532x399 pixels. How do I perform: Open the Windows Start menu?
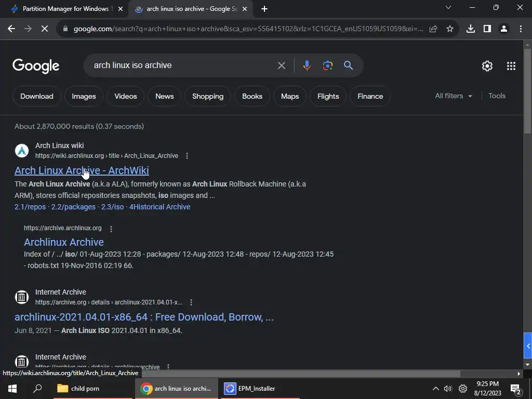click(x=12, y=389)
